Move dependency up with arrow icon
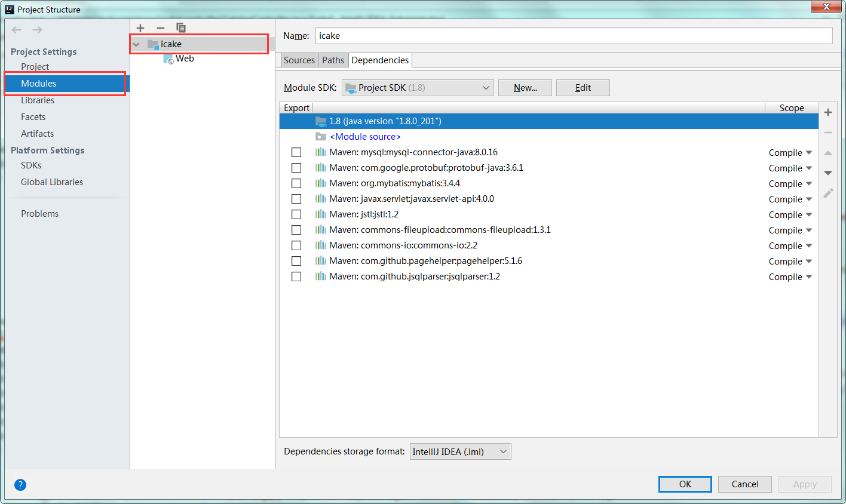 point(828,153)
